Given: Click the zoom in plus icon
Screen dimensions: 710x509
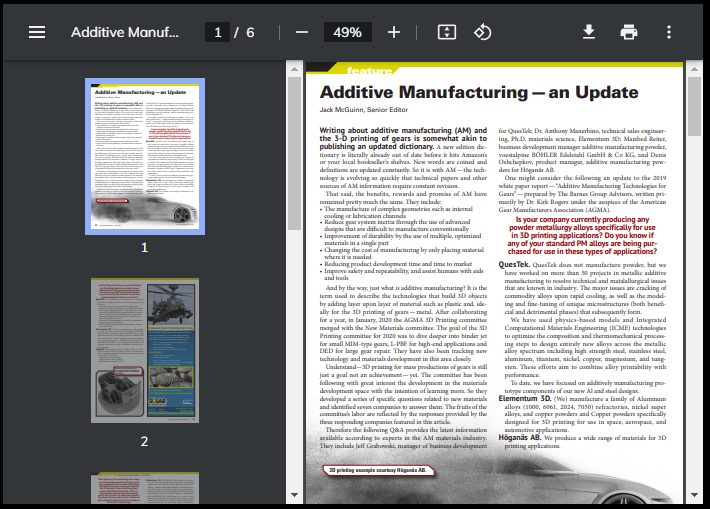Looking at the screenshot, I should click(394, 32).
